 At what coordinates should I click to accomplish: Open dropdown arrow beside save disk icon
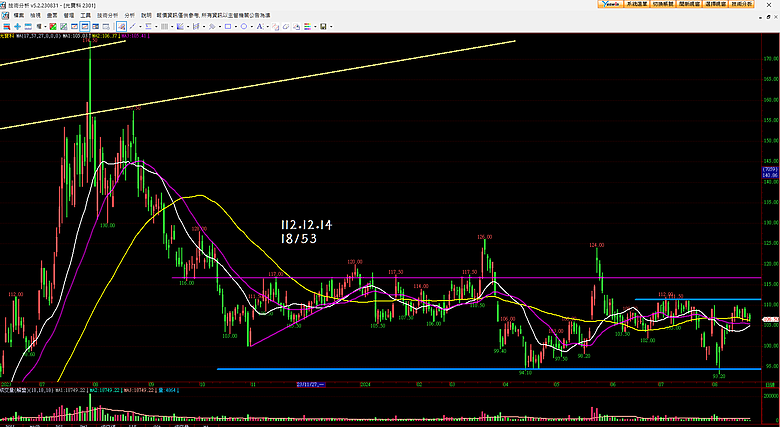[331, 26]
